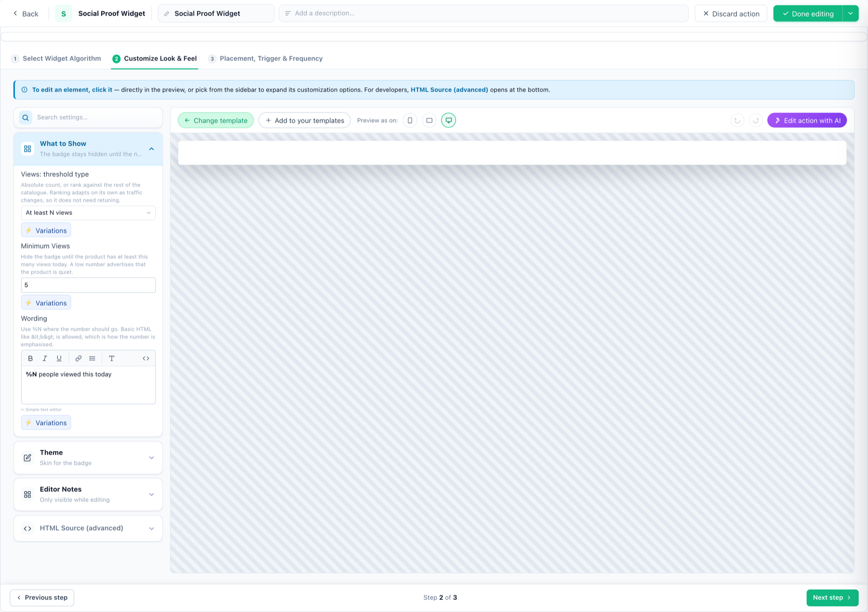The image size is (868, 612).
Task: Click the white preview bar in canvas
Action: coord(512,153)
